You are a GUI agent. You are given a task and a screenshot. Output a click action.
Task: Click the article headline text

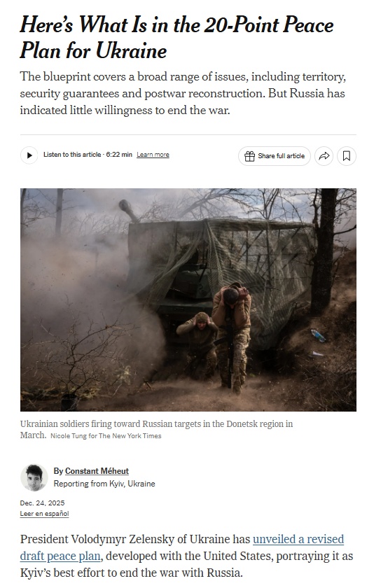[176, 38]
